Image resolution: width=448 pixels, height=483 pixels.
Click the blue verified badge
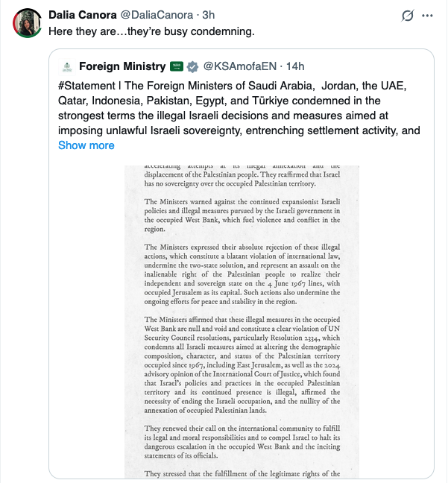tap(192, 67)
